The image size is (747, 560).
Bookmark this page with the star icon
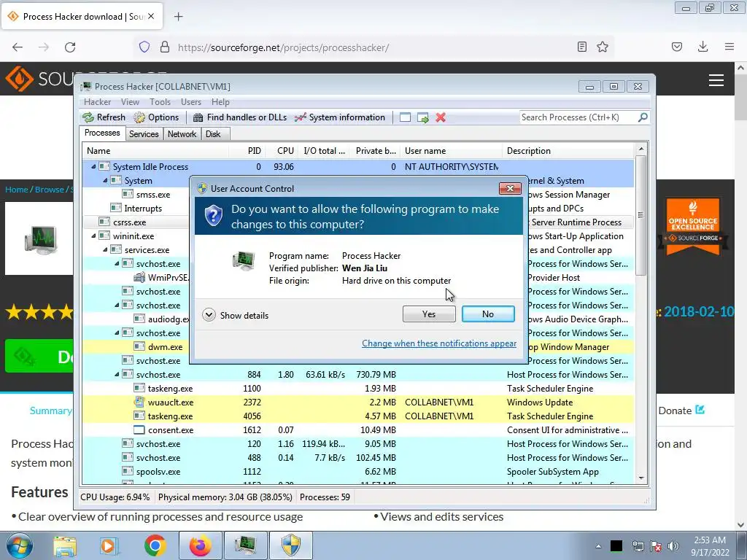point(603,47)
